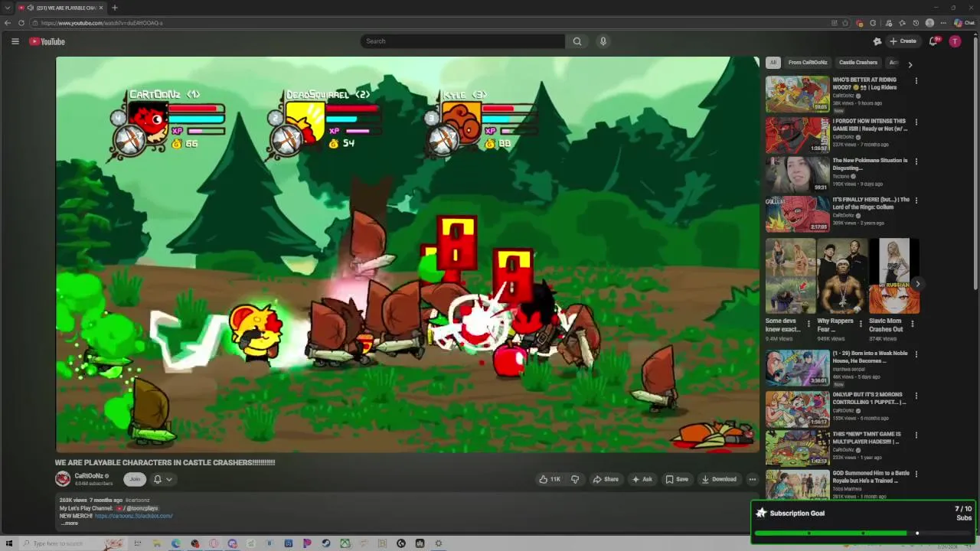Open more actions ellipsis beside Download
The height and width of the screenshot is (551, 980).
pyautogui.click(x=753, y=479)
